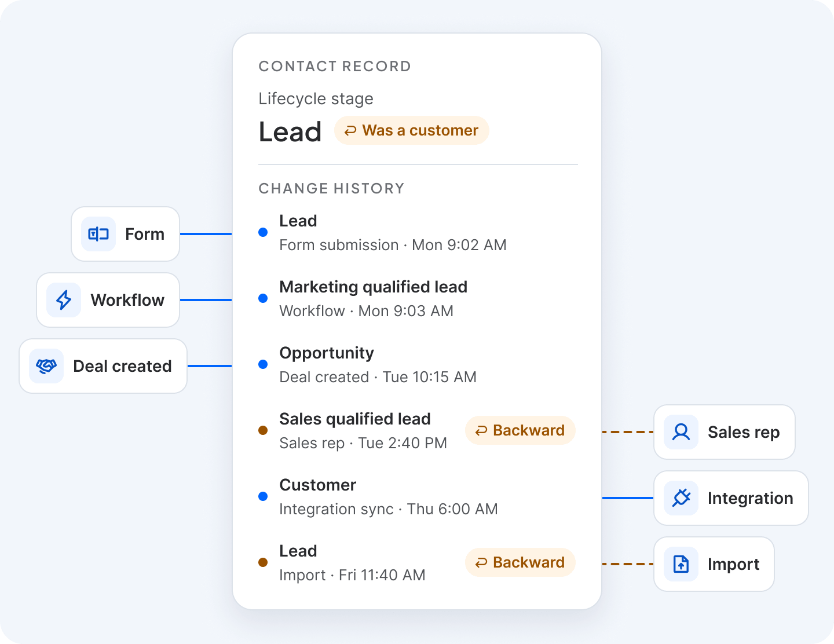Select the Import source label
Image resolution: width=834 pixels, height=644 pixels.
click(733, 565)
